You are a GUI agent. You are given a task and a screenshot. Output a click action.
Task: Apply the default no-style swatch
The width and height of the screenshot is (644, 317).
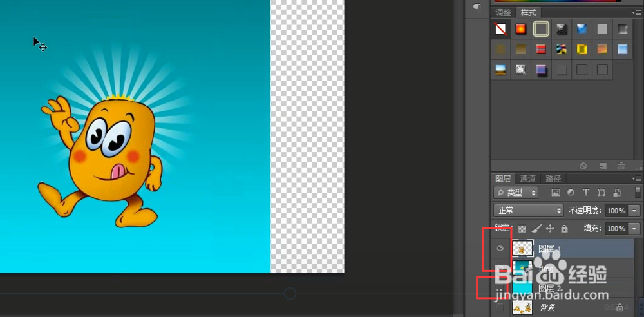pos(500,29)
